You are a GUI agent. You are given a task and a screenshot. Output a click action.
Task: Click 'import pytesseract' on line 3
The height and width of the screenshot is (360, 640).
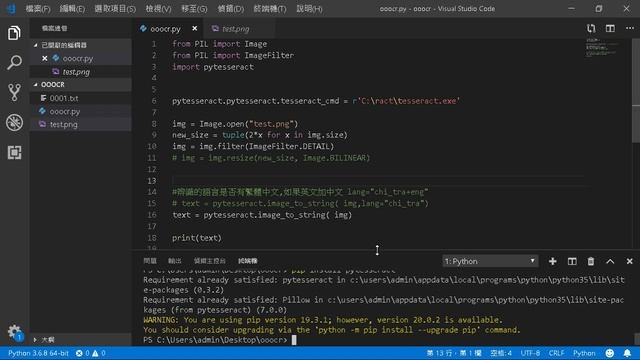[x=213, y=67]
